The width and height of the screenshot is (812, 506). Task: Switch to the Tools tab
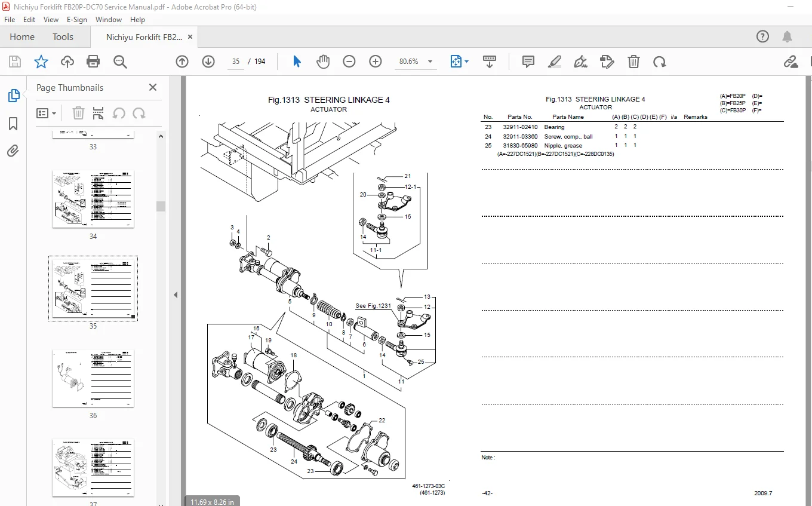coord(63,37)
